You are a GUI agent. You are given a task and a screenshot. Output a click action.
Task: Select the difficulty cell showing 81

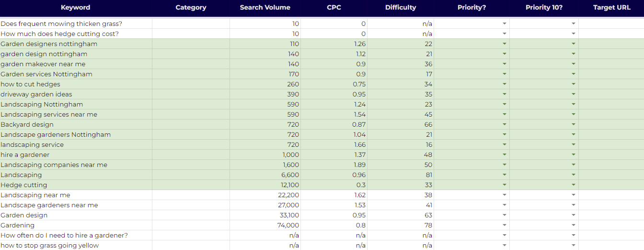[428, 175]
